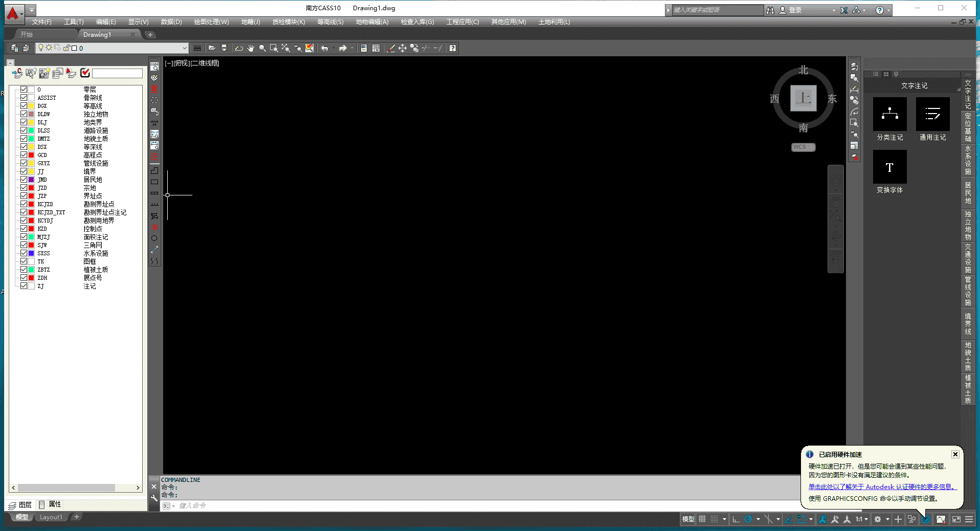Click the Open file icon
This screenshot has width=980, height=531.
[212, 48]
